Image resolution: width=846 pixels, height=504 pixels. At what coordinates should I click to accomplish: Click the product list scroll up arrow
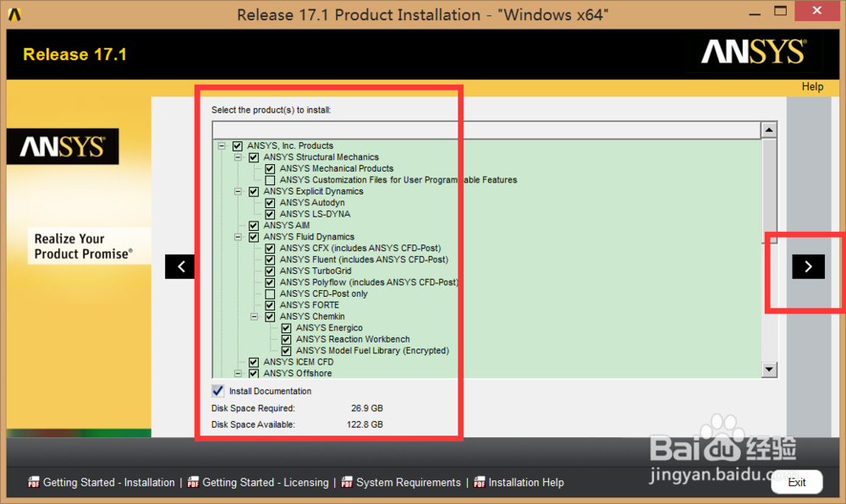coord(769,130)
